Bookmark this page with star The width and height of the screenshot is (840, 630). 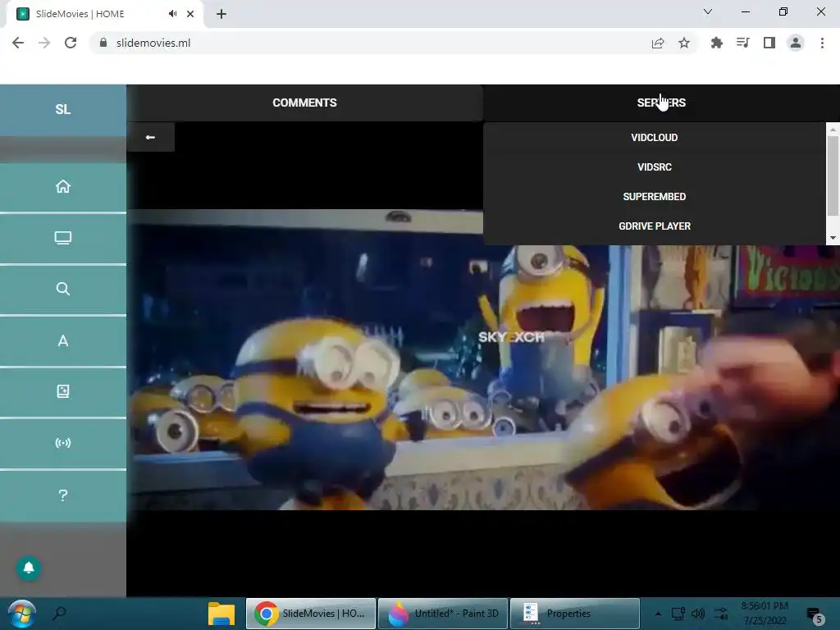coord(684,43)
